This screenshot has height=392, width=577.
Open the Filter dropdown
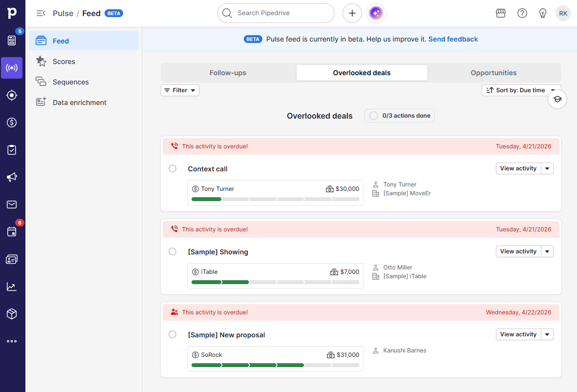[x=180, y=90]
